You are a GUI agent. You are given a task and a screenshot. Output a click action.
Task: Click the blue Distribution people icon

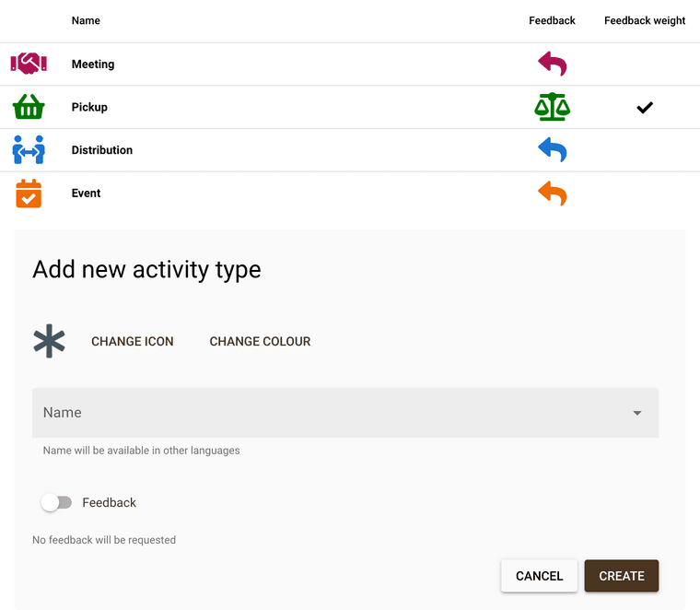(x=29, y=149)
